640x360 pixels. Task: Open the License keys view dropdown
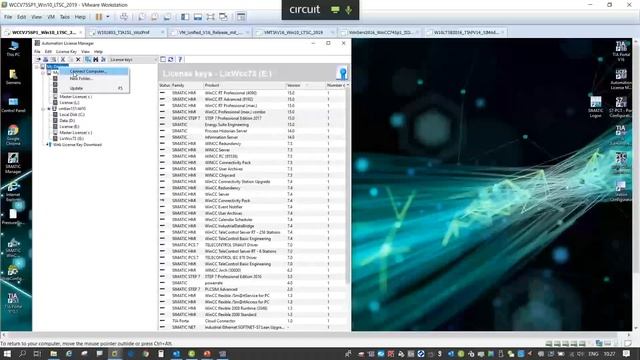(133, 60)
